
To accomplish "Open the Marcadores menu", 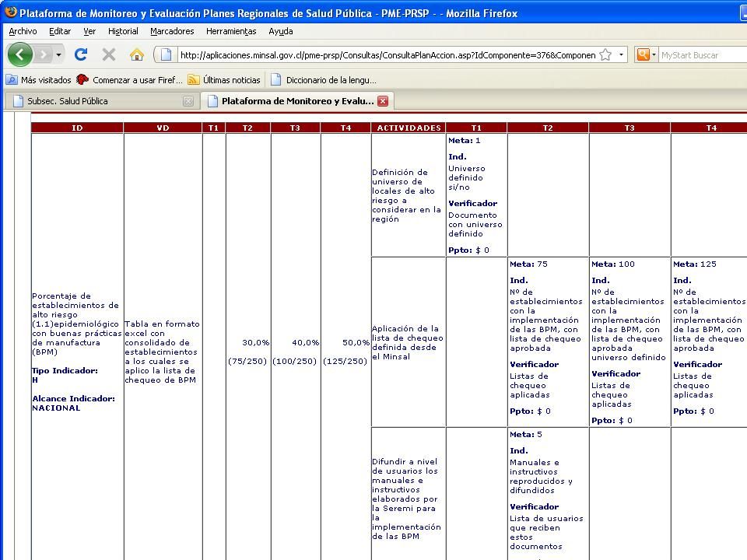I will (172, 31).
